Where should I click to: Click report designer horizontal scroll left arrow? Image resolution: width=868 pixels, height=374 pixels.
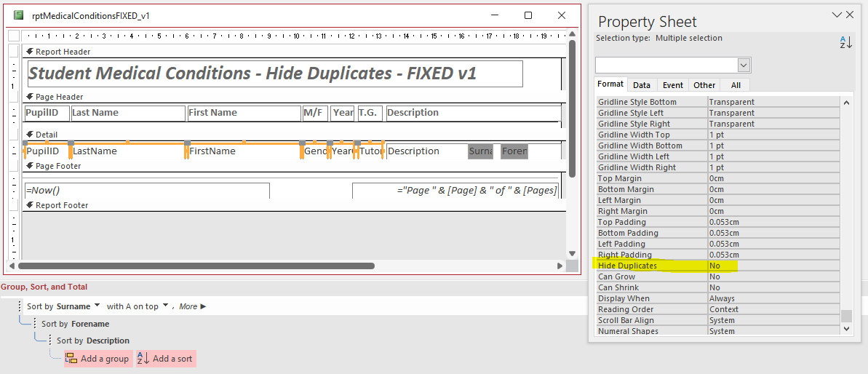[x=12, y=266]
